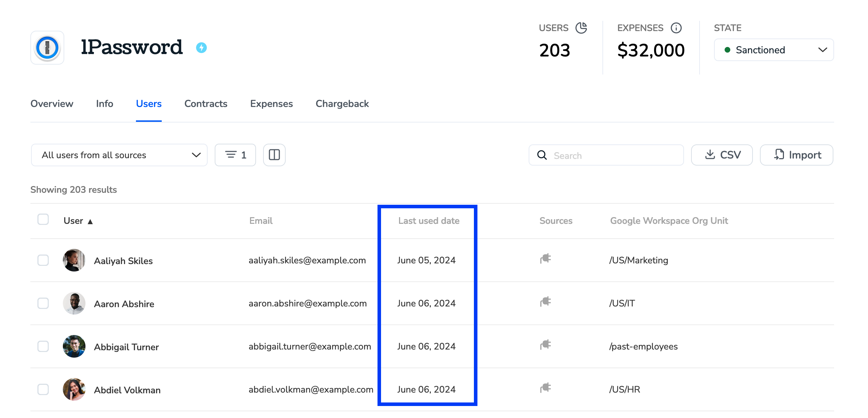868x418 pixels.
Task: Open the Abdiel Volkman user name
Action: [x=127, y=390]
